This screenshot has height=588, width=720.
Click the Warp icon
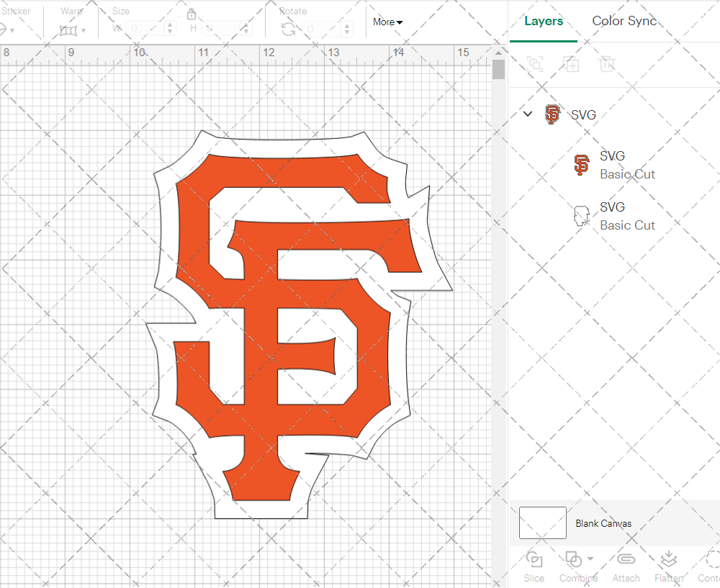coord(68,30)
